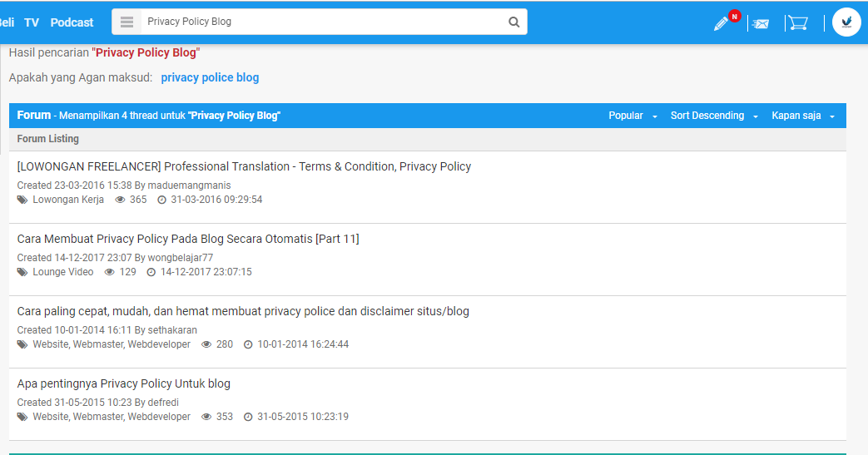Open the Lounge Video category link
The image size is (868, 455).
coord(63,272)
